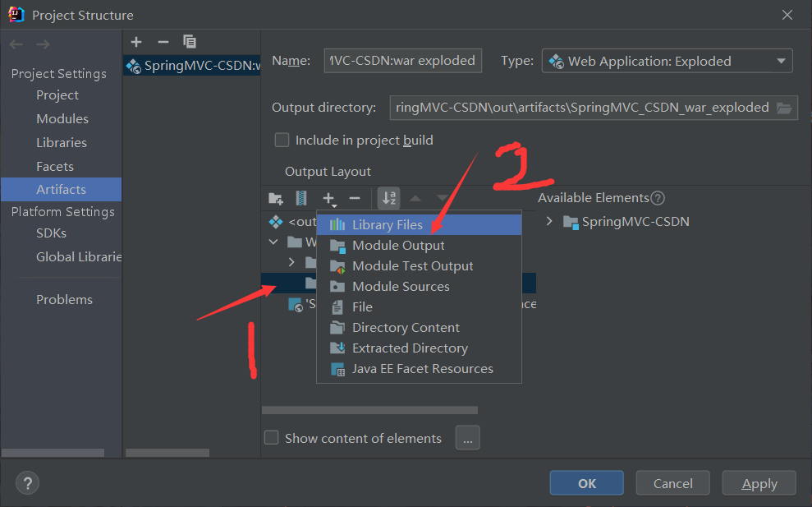Screen dimensions: 812x507
Task: Choose Extracted Directory from menu
Action: point(419,348)
